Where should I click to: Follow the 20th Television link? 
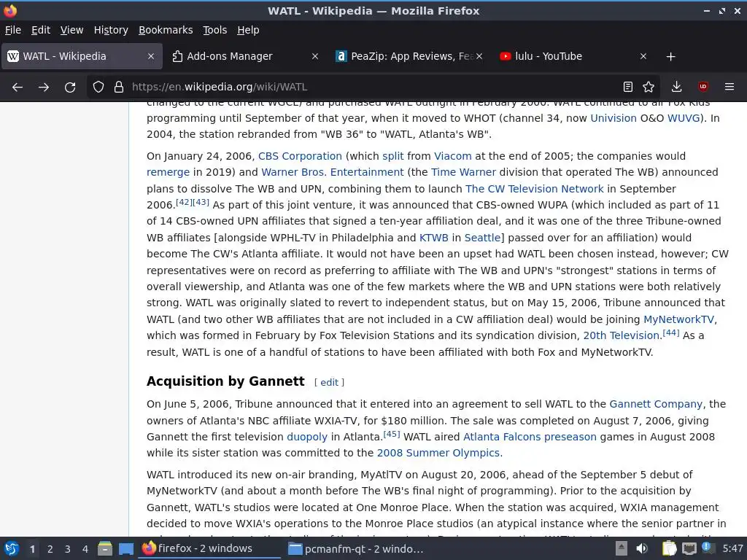click(621, 335)
